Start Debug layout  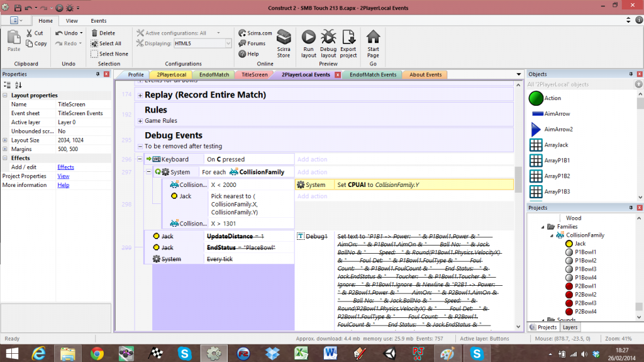(x=328, y=43)
